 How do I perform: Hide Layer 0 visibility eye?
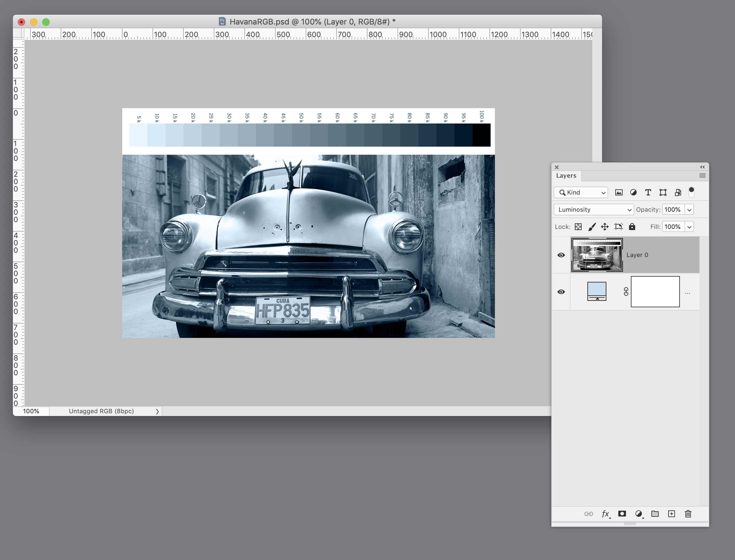[561, 255]
